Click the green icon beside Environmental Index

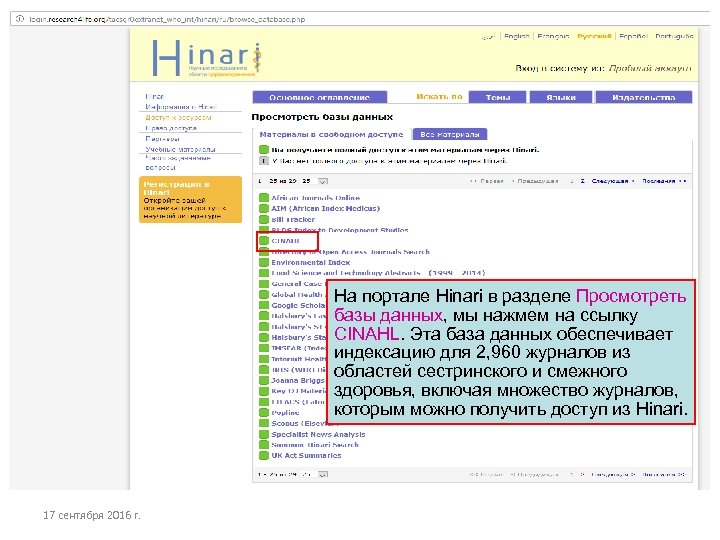264,263
